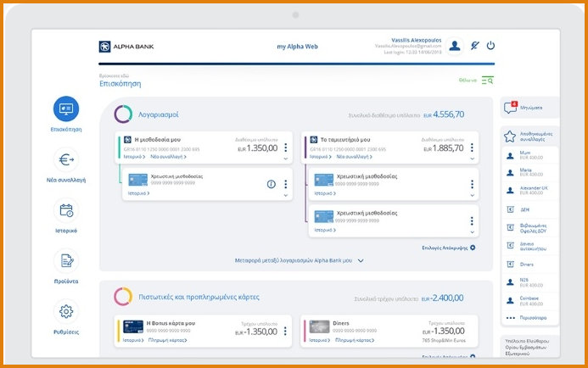The height and width of the screenshot is (368, 588).
Task: Click the Αποθηκευμένες συναλλαγές star icon
Action: click(510, 137)
